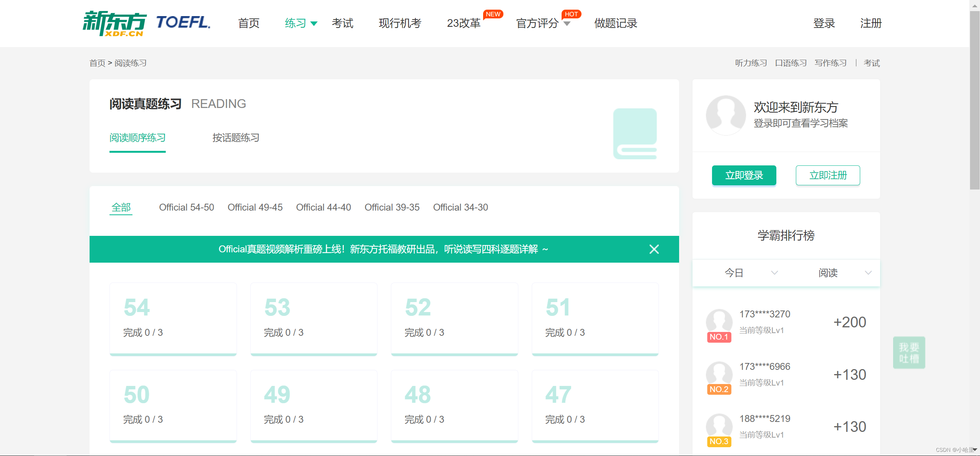The image size is (980, 456).
Task: Open Official 47 reading set card
Action: click(595, 406)
